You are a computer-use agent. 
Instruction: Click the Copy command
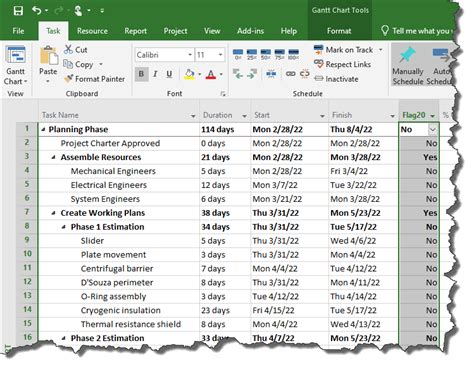pos(79,64)
